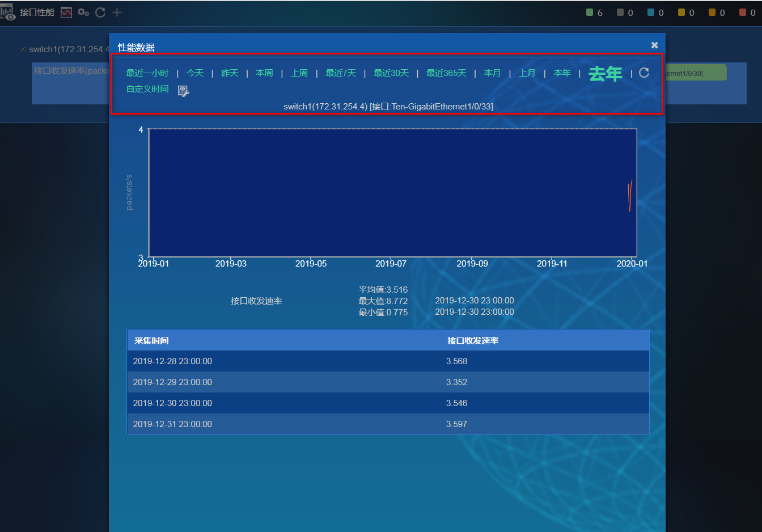Click the blue status indicator square

[651, 12]
